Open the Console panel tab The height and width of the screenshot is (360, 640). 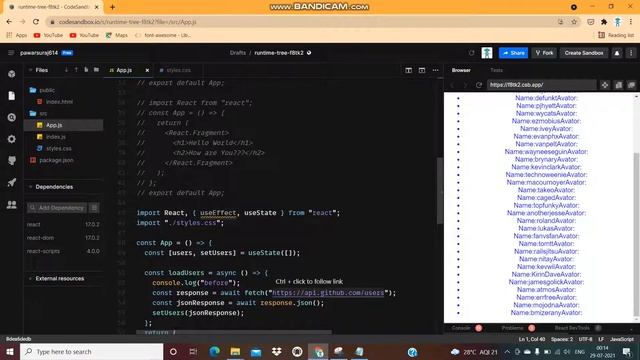(461, 328)
